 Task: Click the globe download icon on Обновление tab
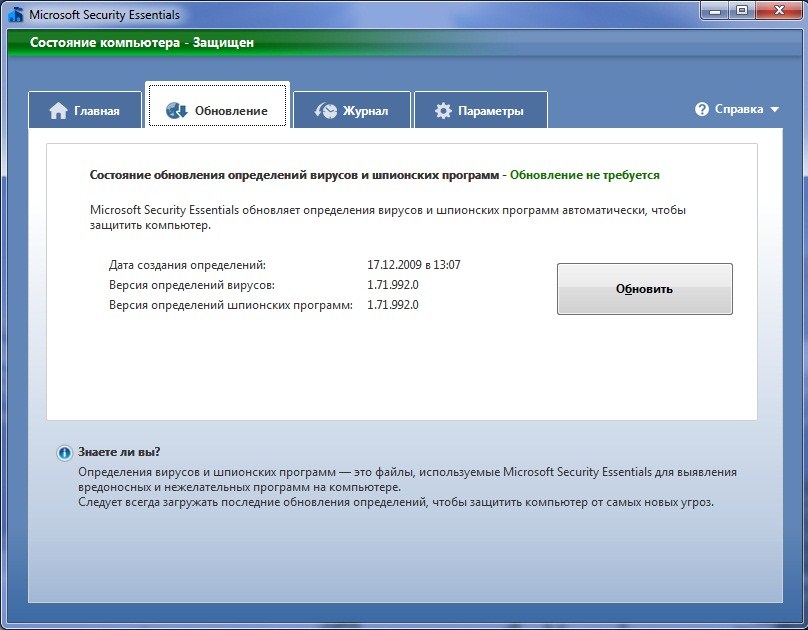click(x=176, y=110)
